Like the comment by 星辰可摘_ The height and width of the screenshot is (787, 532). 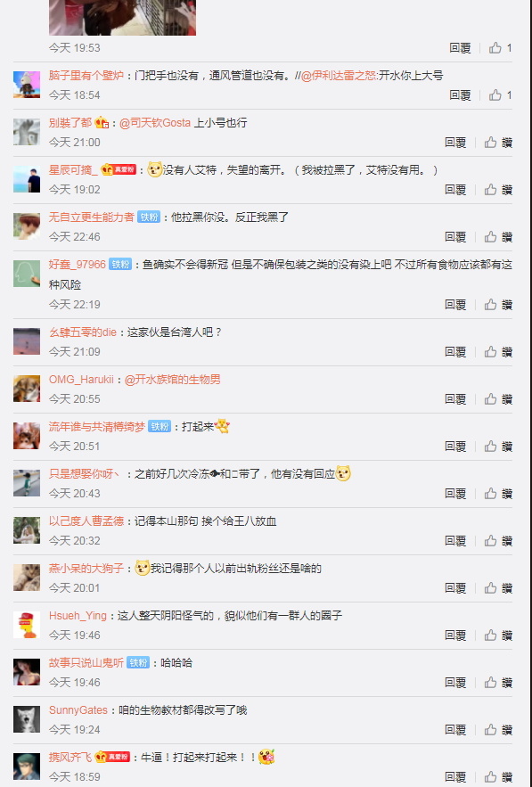click(x=498, y=190)
